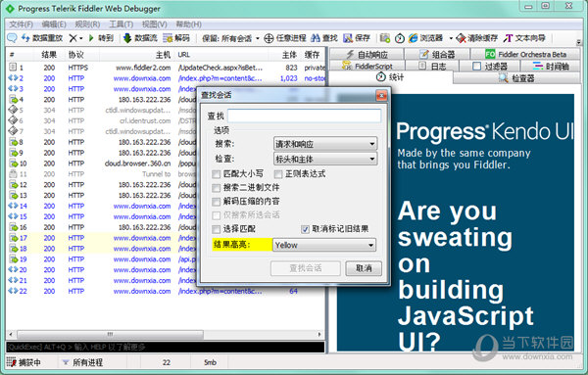
Task: Uncheck the 取消标记旧结果 checkbox
Action: pyautogui.click(x=305, y=229)
